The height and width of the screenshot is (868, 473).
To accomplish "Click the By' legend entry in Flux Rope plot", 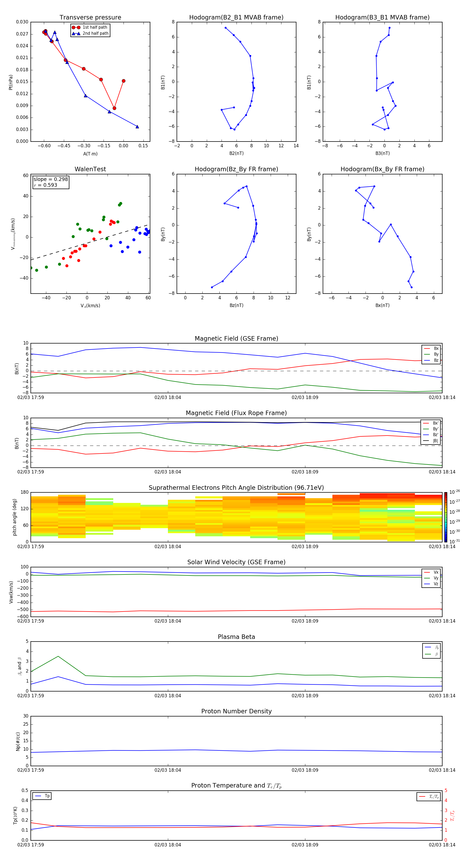I will point(431,429).
